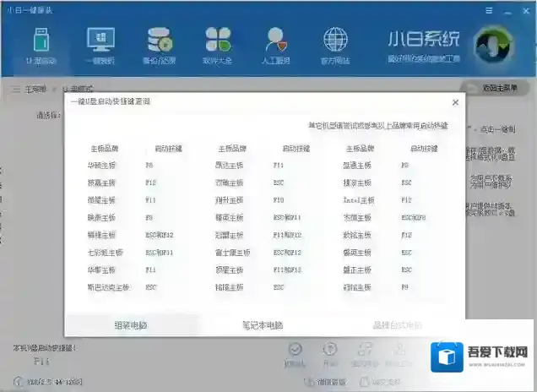Select the 致铭主板 row label
537x392 pixels.
[357, 235]
